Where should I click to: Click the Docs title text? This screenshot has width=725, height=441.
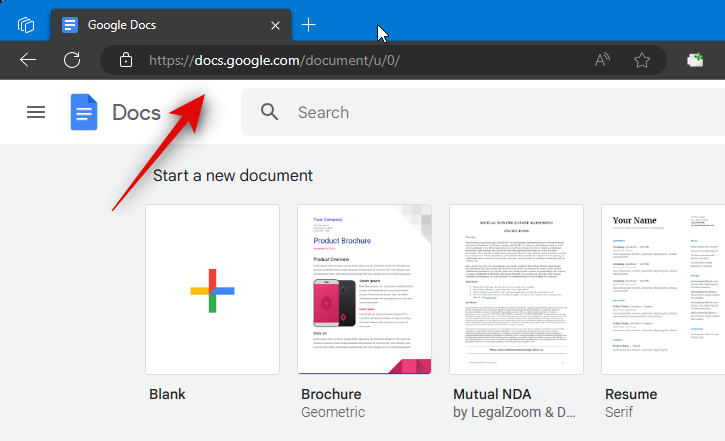click(x=136, y=113)
